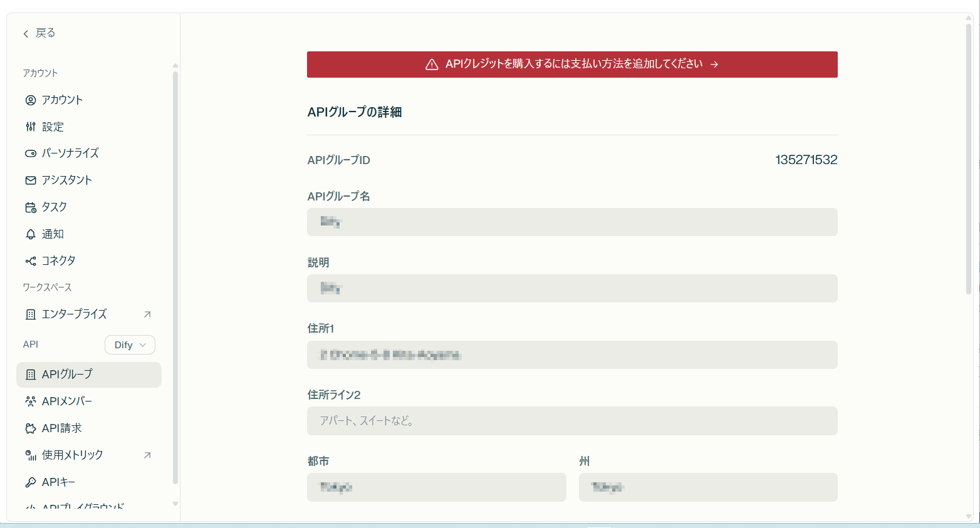Screen dimensions: 980x528
Task: Open the アシスタント sidebar entry
Action: pos(89,180)
